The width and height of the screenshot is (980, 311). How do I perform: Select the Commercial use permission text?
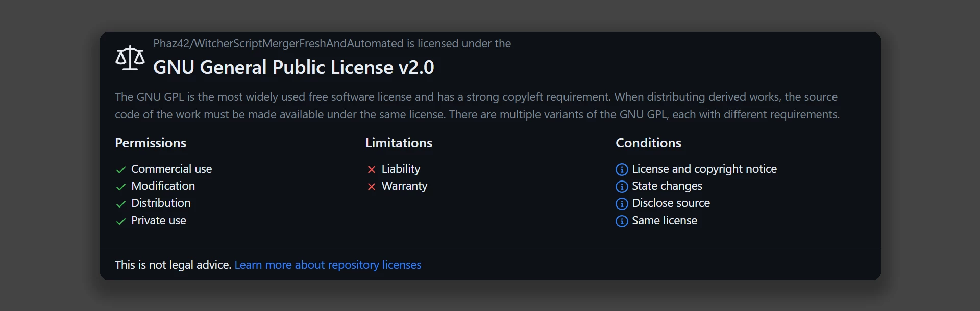pos(171,169)
